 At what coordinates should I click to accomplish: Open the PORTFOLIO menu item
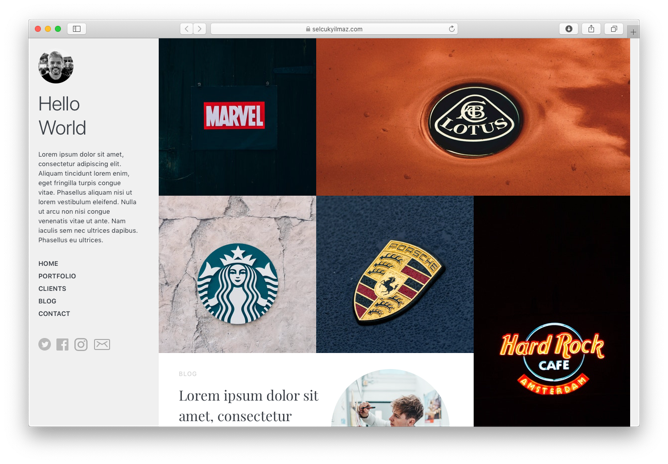(57, 276)
